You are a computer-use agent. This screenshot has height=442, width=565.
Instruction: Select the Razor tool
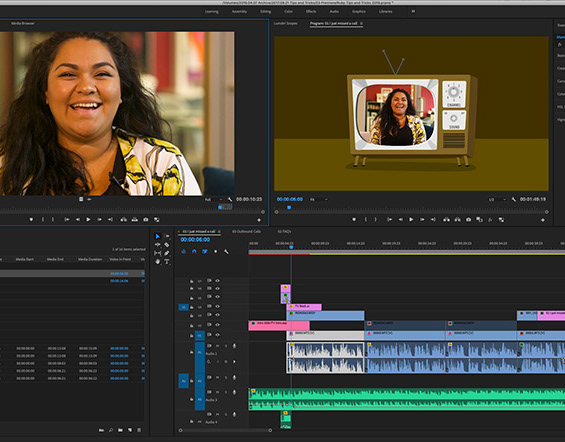167,245
